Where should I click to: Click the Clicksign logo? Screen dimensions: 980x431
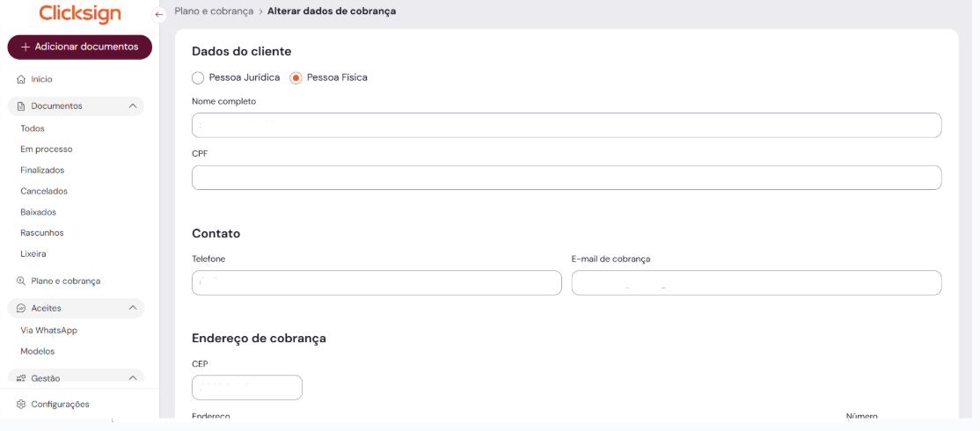click(x=80, y=14)
